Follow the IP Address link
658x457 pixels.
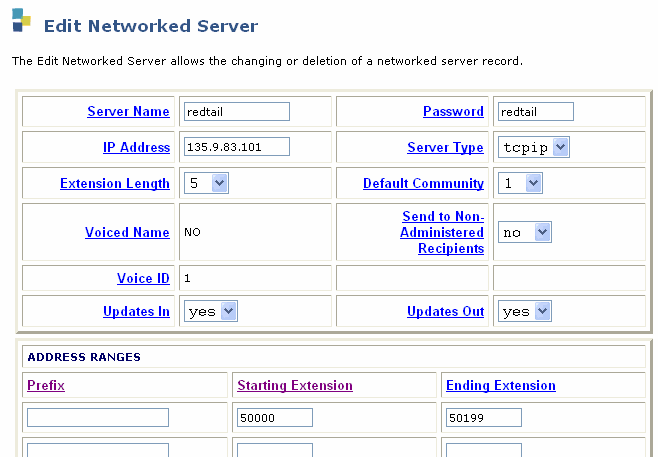click(x=136, y=147)
